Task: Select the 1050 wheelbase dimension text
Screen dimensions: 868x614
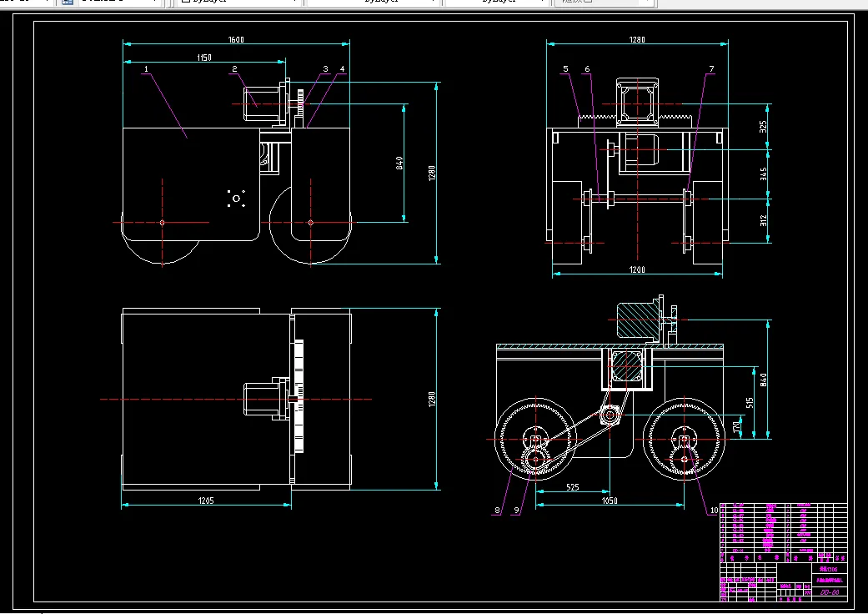Action: 610,501
